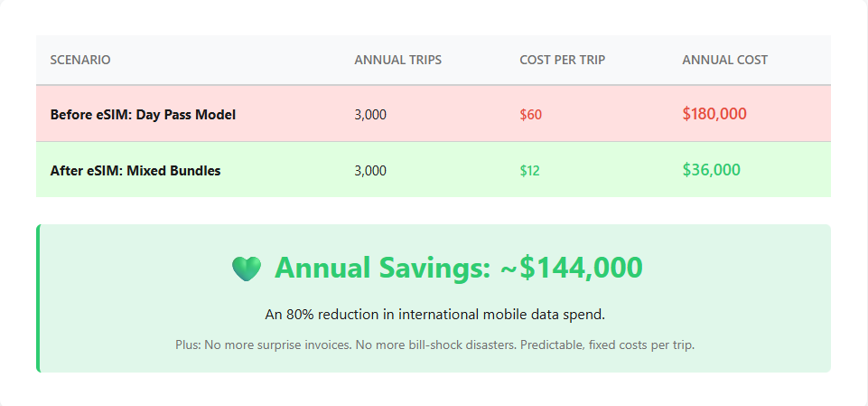The image size is (868, 406).
Task: Click the $12 cost per trip value
Action: pyautogui.click(x=529, y=170)
